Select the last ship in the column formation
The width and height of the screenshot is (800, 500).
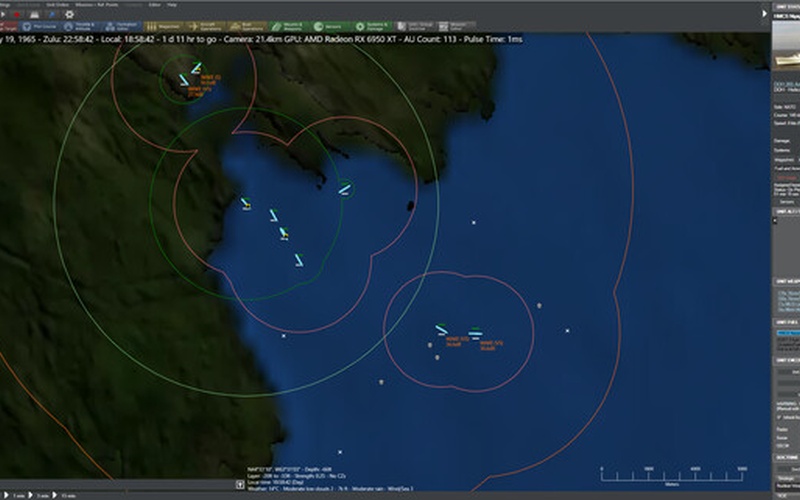click(x=299, y=260)
